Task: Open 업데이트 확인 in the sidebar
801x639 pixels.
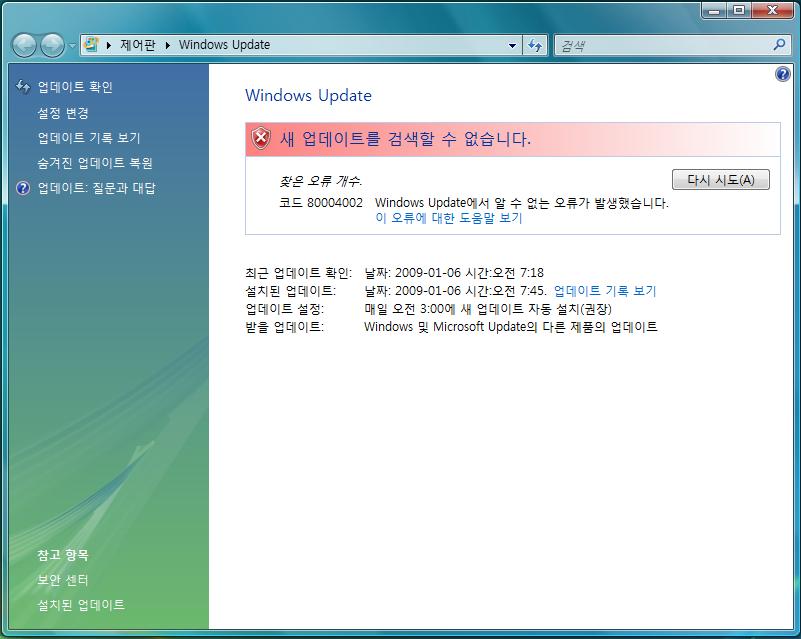Action: [x=75, y=87]
